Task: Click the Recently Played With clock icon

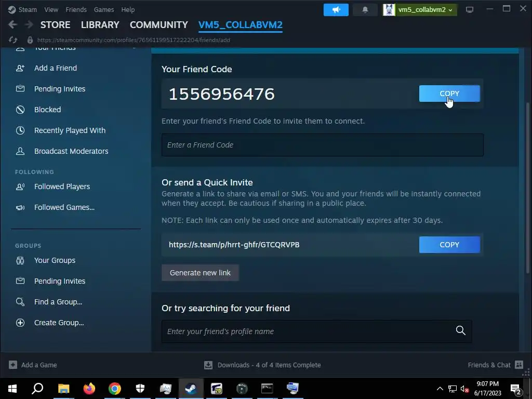Action: (x=20, y=130)
